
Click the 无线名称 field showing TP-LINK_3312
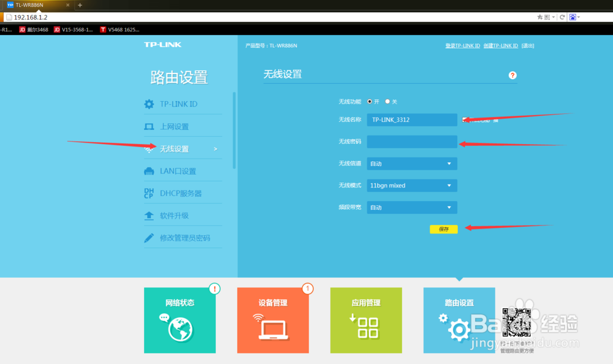coord(412,119)
